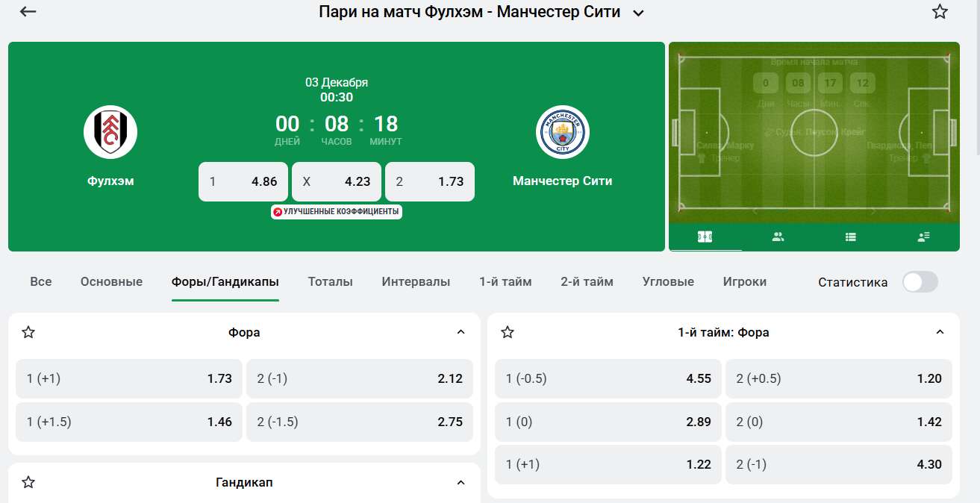Add match to favorites with top star

(940, 12)
